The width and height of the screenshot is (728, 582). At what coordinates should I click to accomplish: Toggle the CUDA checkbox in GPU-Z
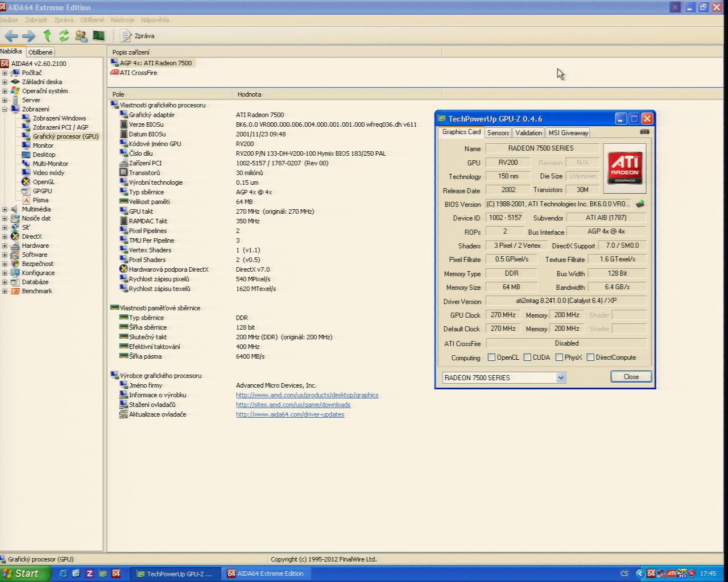527,357
